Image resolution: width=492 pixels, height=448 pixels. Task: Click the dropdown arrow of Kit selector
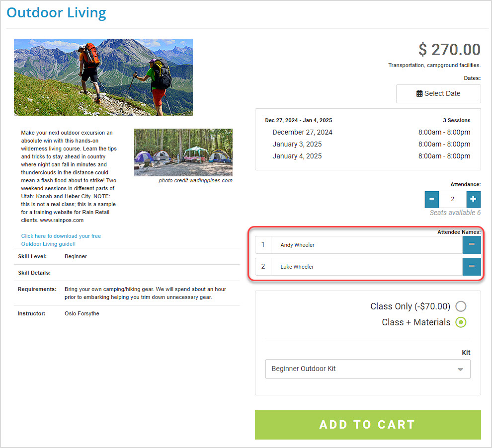click(x=460, y=370)
